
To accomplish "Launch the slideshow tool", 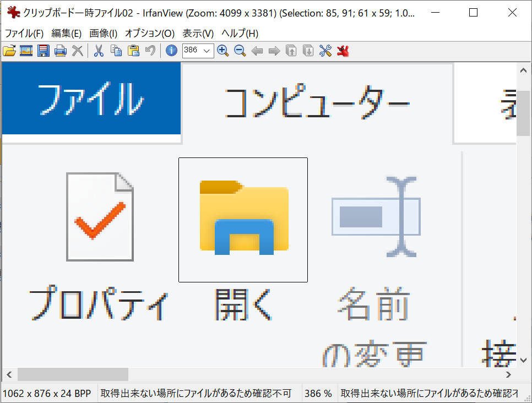I will 26,50.
